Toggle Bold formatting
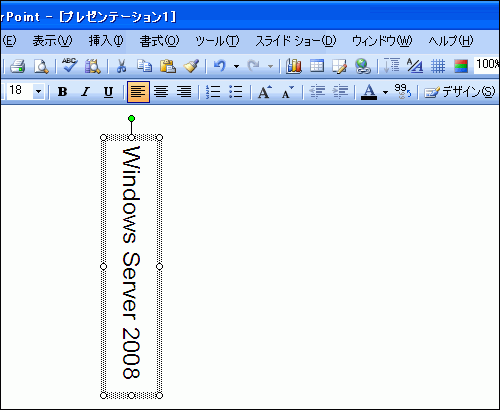 pos(62,91)
